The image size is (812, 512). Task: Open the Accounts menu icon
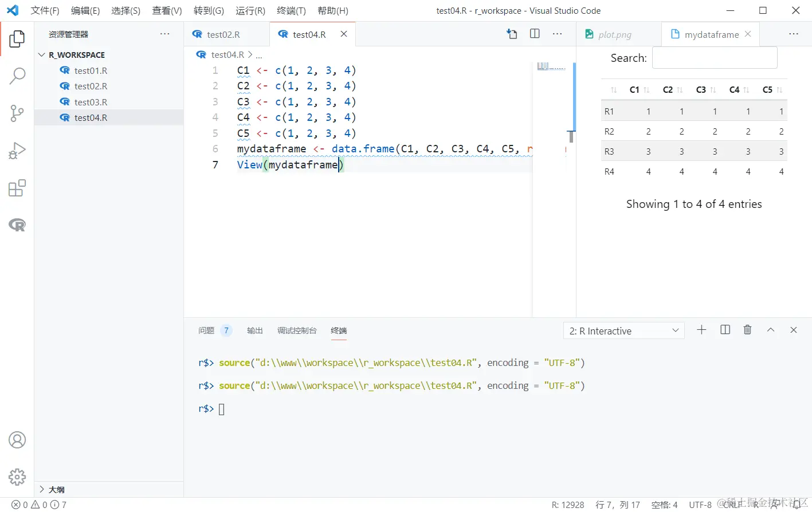[x=17, y=440]
